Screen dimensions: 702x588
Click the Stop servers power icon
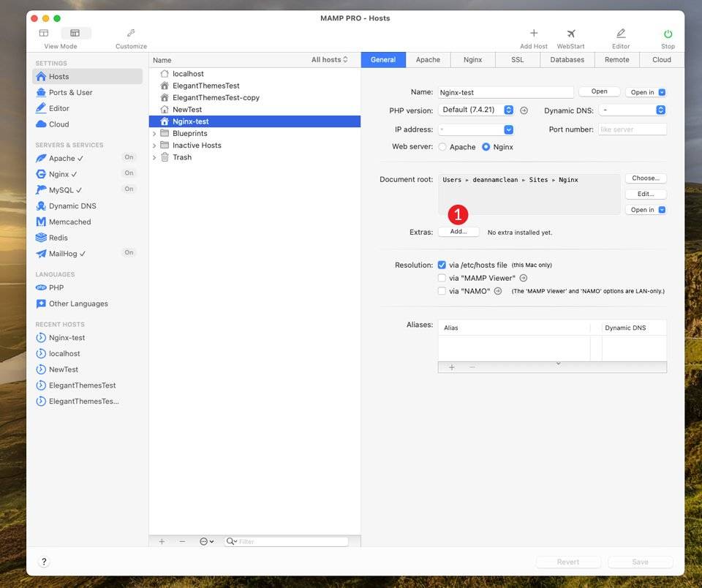coord(668,34)
